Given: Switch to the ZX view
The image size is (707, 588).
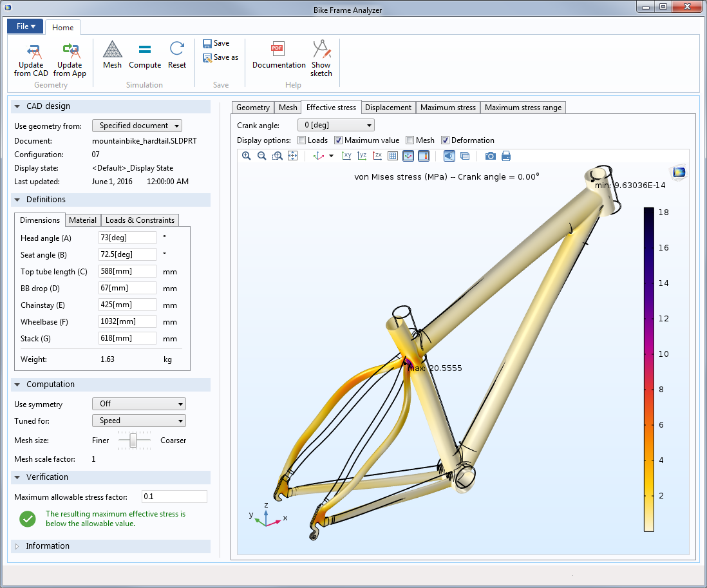Looking at the screenshot, I should point(377,156).
